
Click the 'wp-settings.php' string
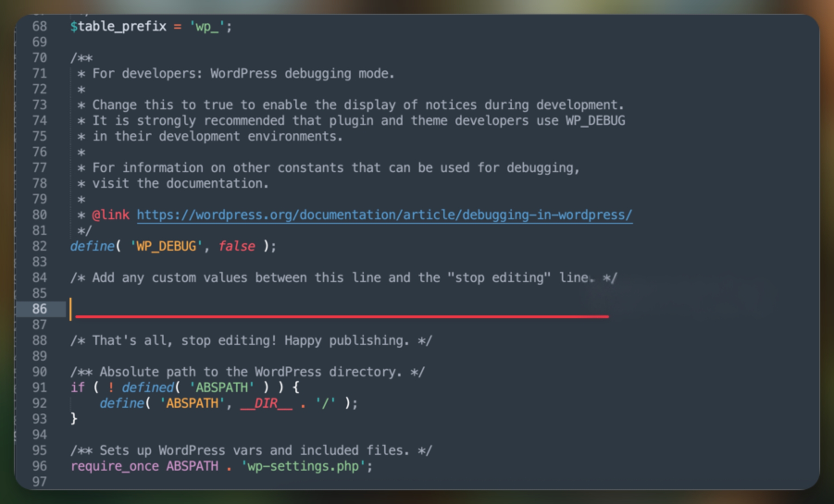[x=303, y=466]
